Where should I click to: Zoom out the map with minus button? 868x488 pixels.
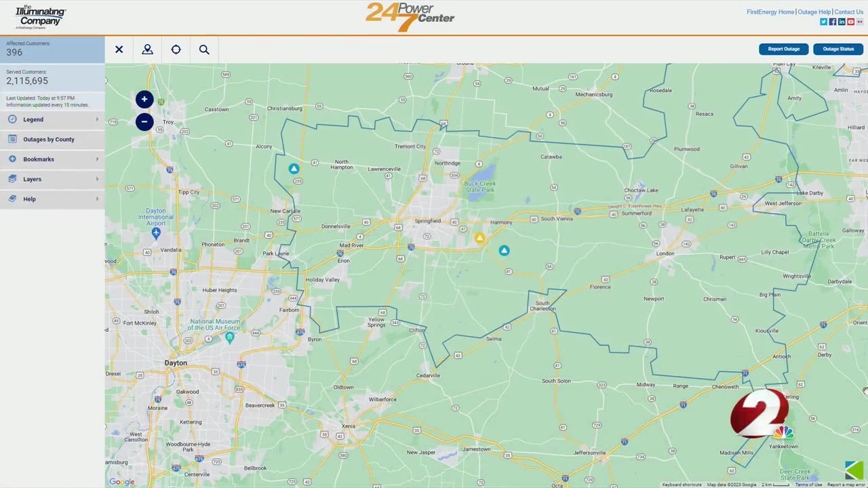point(144,122)
